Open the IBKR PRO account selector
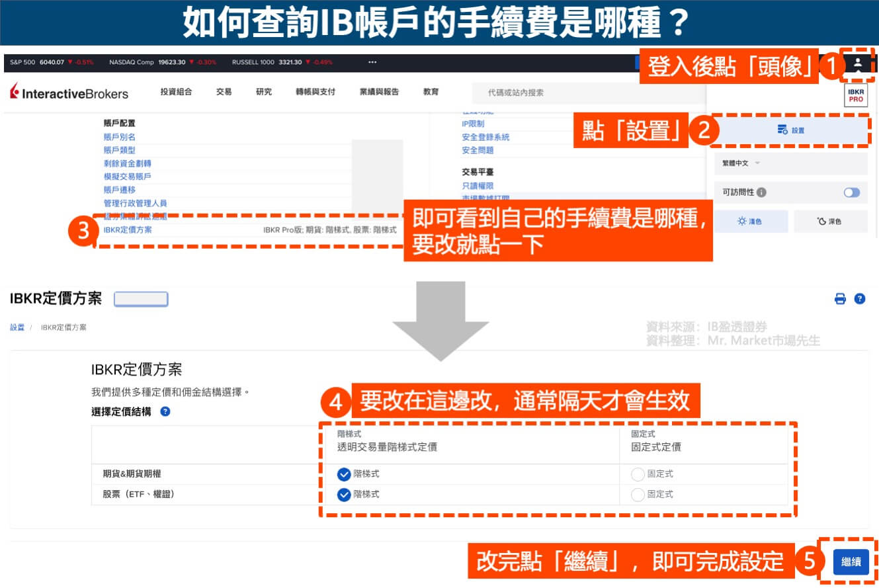The image size is (879, 588). tap(855, 96)
